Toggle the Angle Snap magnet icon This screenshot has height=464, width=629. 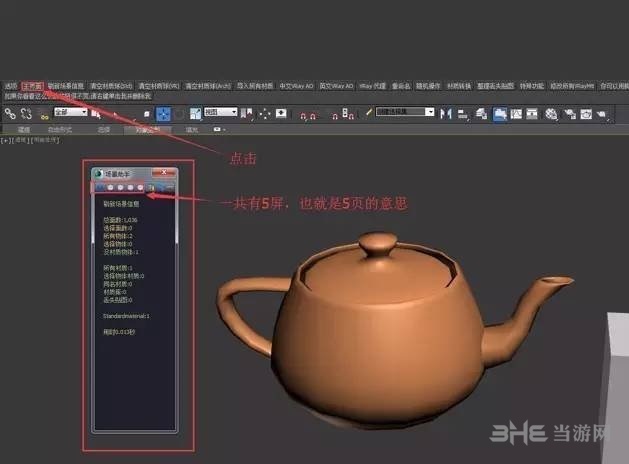tap(313, 115)
